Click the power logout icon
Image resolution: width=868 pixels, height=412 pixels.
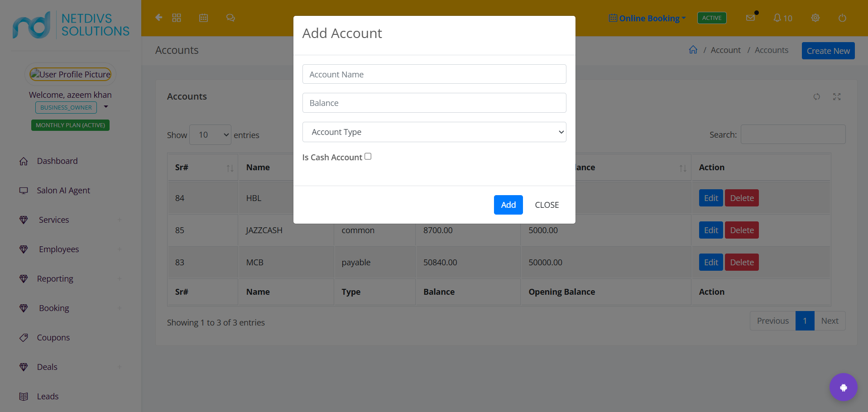point(842,18)
